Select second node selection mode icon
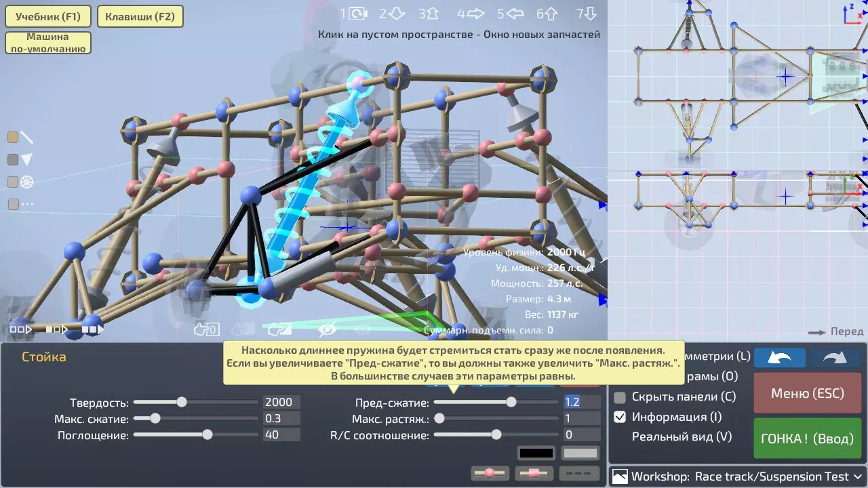 (x=57, y=330)
